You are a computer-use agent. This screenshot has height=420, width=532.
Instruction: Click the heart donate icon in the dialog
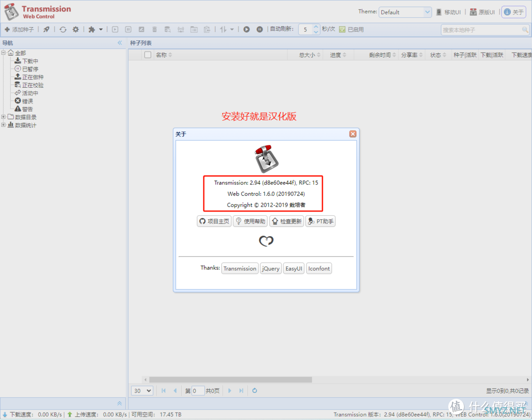point(266,241)
